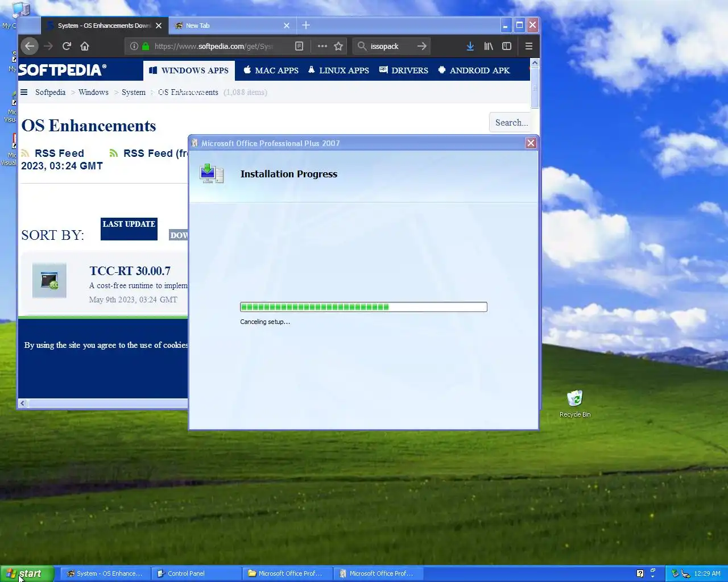Click the horizontal scrollbar left arrow

[23, 403]
